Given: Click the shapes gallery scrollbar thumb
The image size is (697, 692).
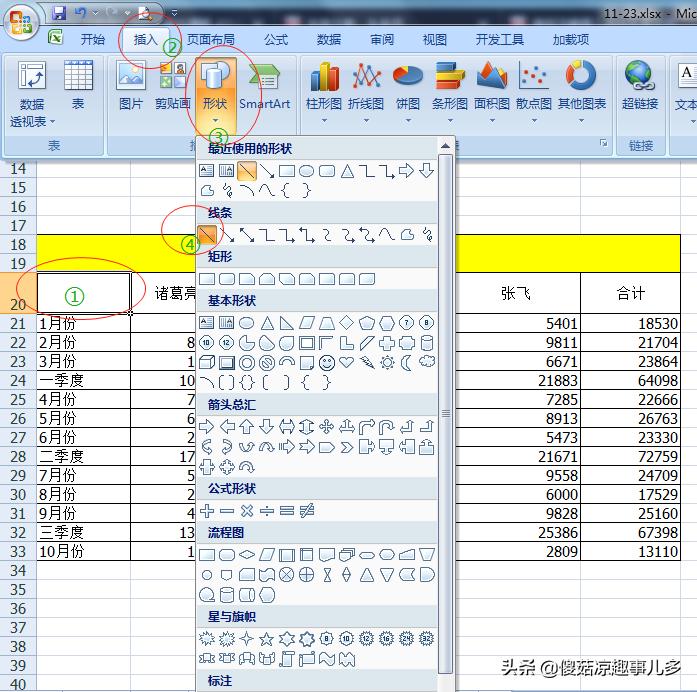Looking at the screenshot, I should [x=445, y=414].
